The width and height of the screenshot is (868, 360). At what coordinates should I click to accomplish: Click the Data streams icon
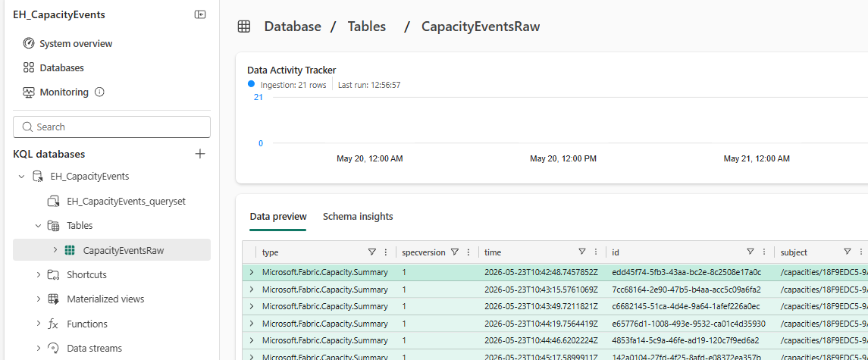[x=53, y=349]
